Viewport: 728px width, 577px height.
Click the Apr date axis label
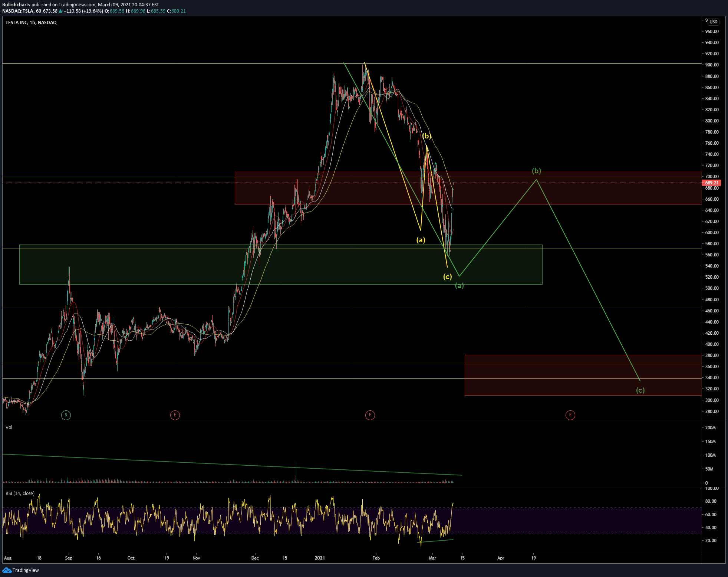(501, 558)
